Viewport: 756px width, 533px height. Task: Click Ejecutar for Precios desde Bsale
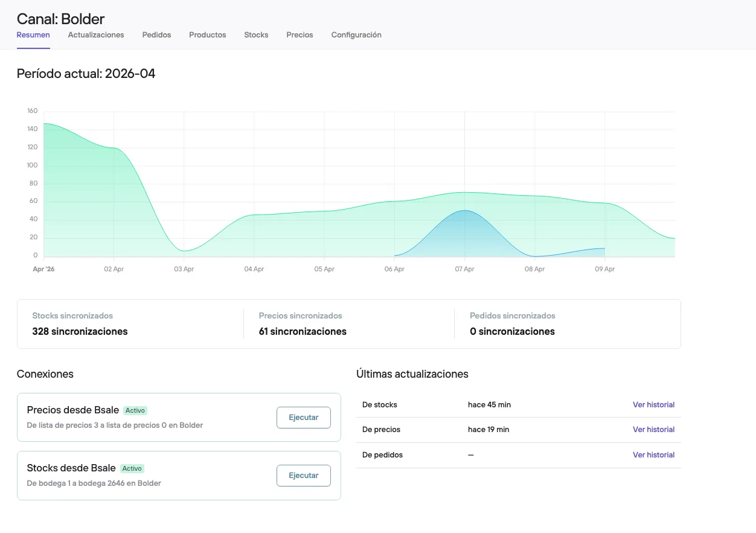(304, 418)
